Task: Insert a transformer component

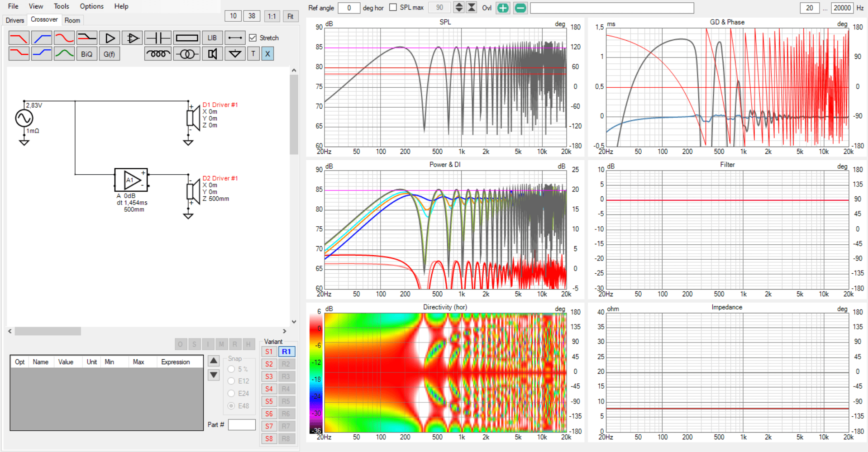Action: coord(186,54)
